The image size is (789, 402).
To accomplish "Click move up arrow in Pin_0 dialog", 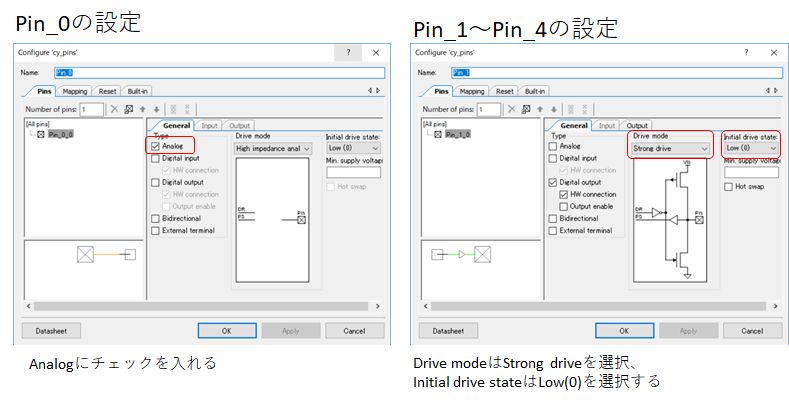I will [143, 109].
